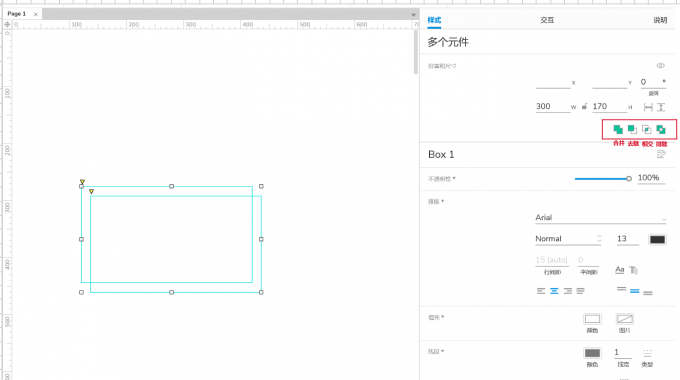680x380 pixels.
Task: Close the Page 1 tab
Action: point(36,14)
